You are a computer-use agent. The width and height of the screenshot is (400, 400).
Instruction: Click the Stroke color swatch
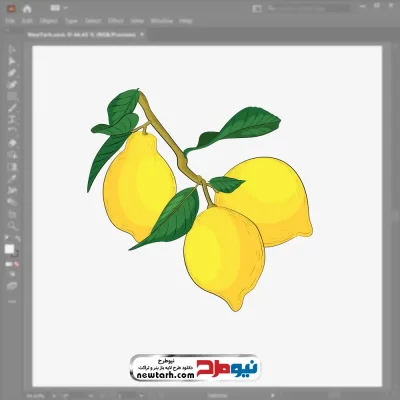pos(16,254)
